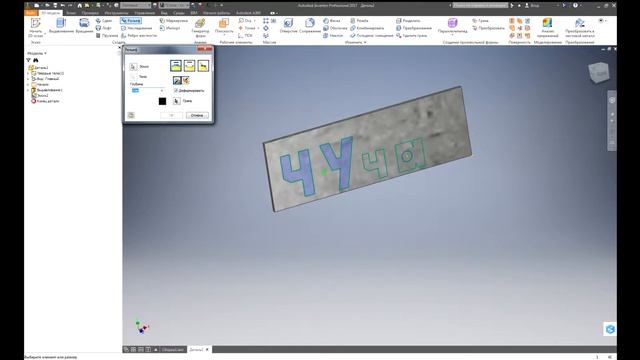This screenshot has height=360, width=640.
Task: Click Преобразовать в листовой металл
Action: (x=580, y=27)
